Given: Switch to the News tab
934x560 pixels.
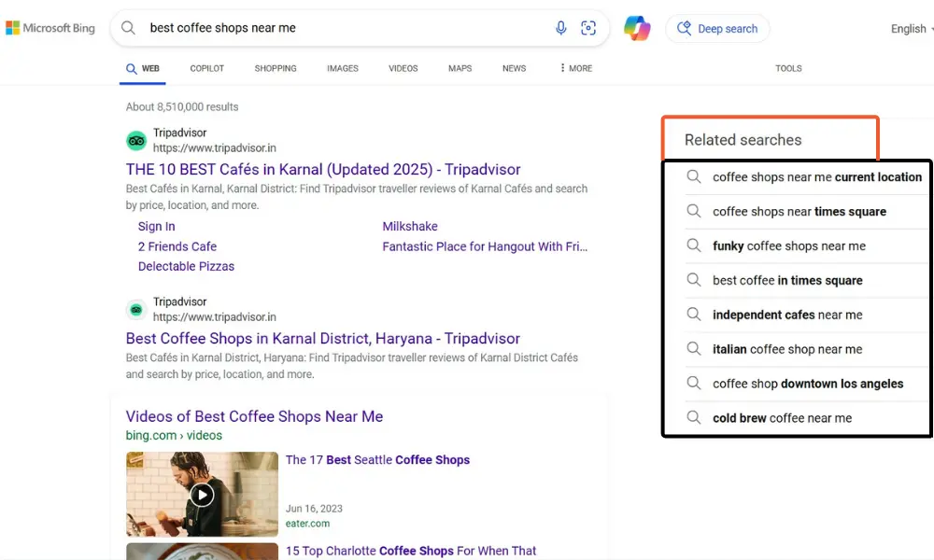Looking at the screenshot, I should click(514, 68).
